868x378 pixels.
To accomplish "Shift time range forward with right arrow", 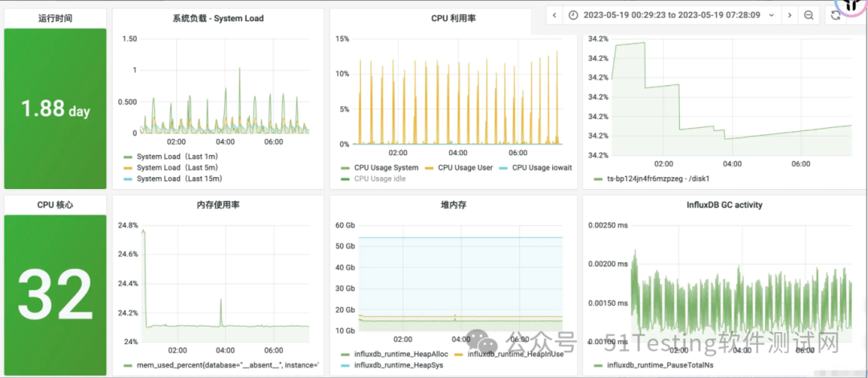I will coord(789,15).
